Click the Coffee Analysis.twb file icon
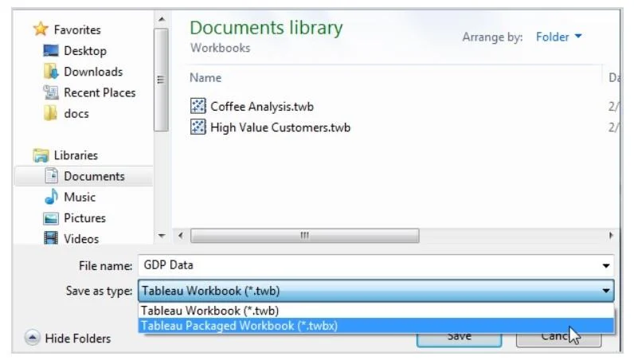634x364 pixels. coord(198,106)
